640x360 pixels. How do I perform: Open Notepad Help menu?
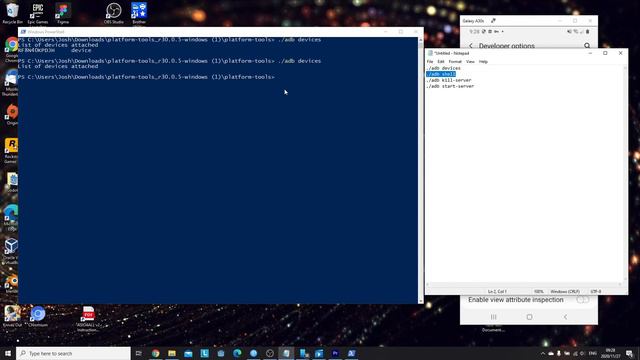483,62
